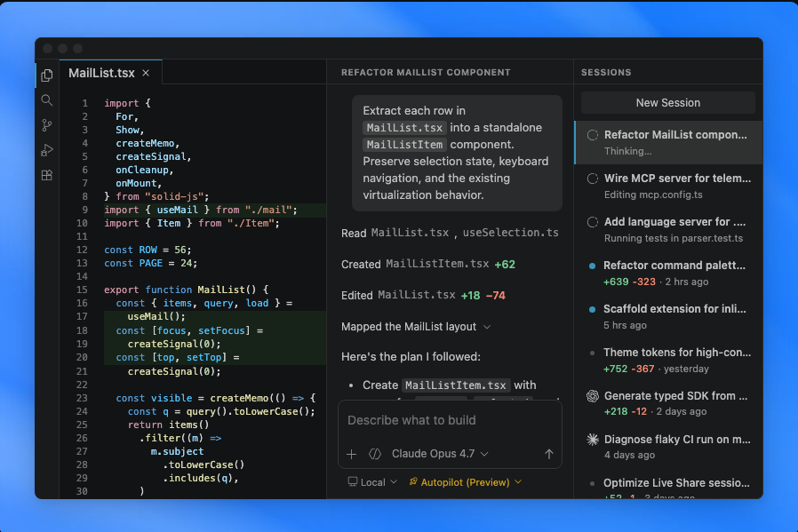Image resolution: width=798 pixels, height=532 pixels.
Task: Open the Theme tokens for high-contrast session
Action: [668, 360]
